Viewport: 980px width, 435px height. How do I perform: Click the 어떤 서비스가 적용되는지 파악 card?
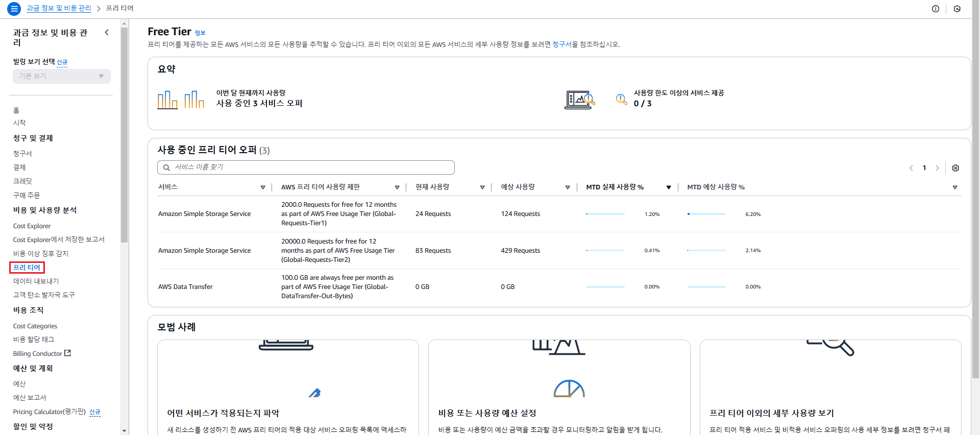[x=288, y=388]
